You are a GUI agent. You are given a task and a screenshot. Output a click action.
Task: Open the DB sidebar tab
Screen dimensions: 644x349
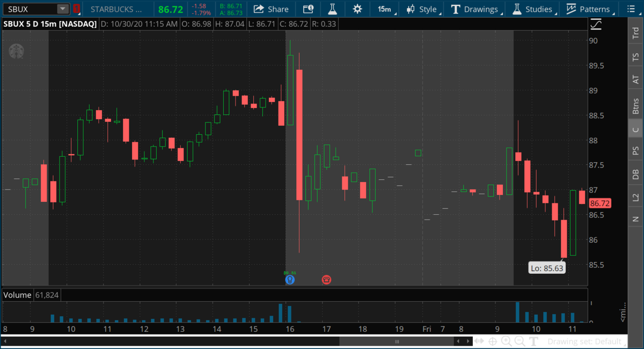point(635,174)
